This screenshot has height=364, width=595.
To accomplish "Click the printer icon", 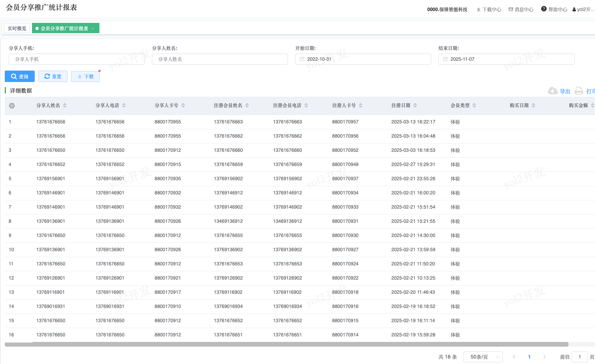I will [578, 91].
